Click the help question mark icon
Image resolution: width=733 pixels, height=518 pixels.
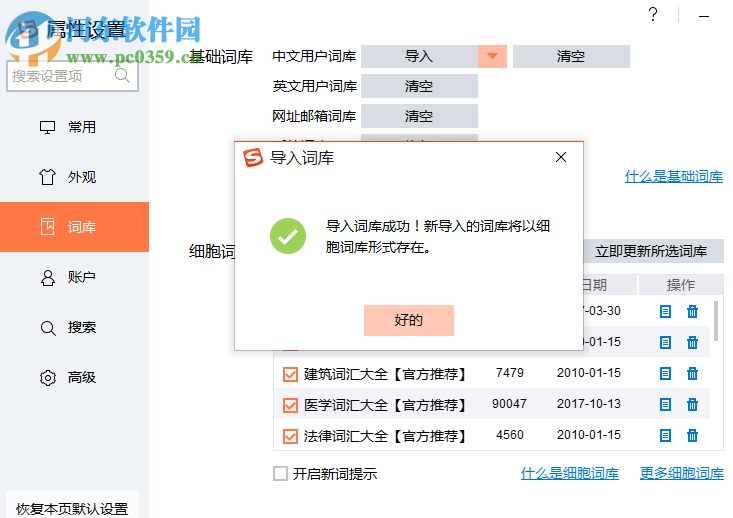pyautogui.click(x=653, y=14)
